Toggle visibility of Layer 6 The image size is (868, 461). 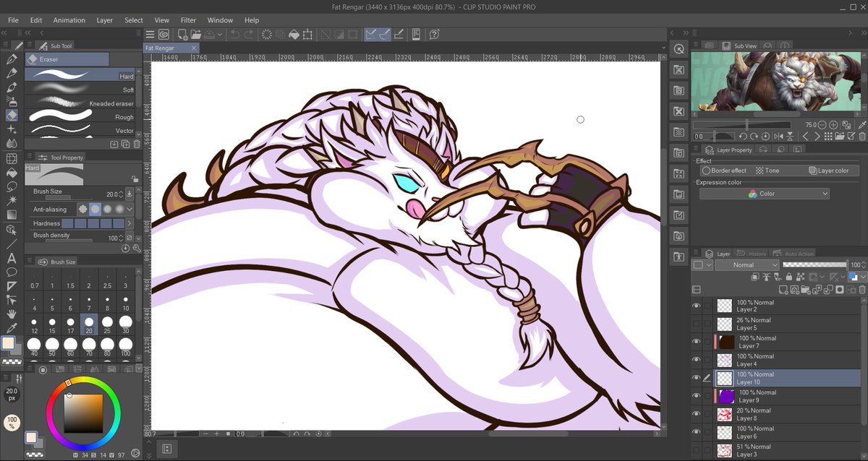(x=697, y=432)
